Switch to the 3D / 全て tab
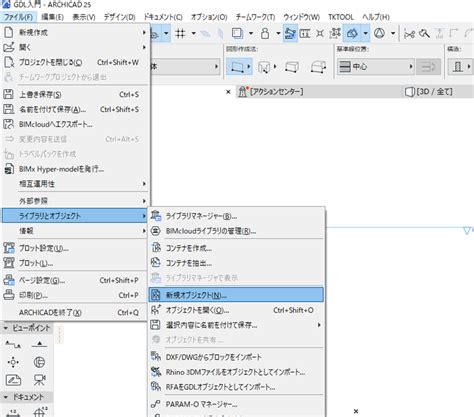 (429, 92)
